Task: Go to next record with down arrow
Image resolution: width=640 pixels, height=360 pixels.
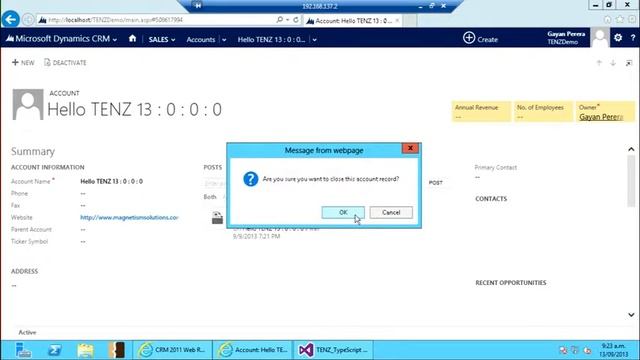Action: pyautogui.click(x=613, y=63)
